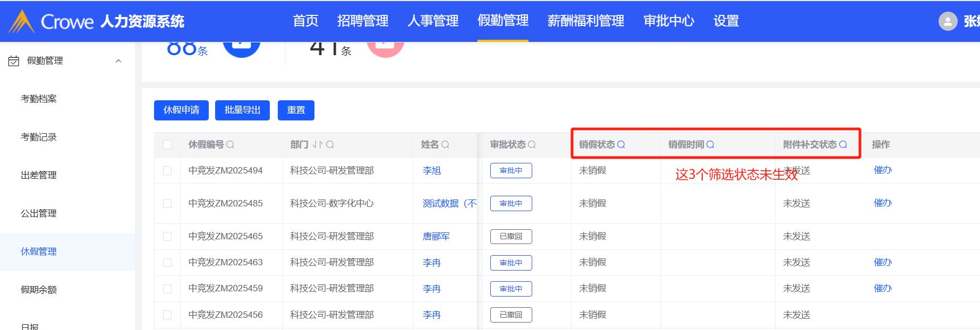Viewport: 980px width, 330px height.
Task: Check the row for 中竞发ZM2025465
Action: pyautogui.click(x=167, y=236)
